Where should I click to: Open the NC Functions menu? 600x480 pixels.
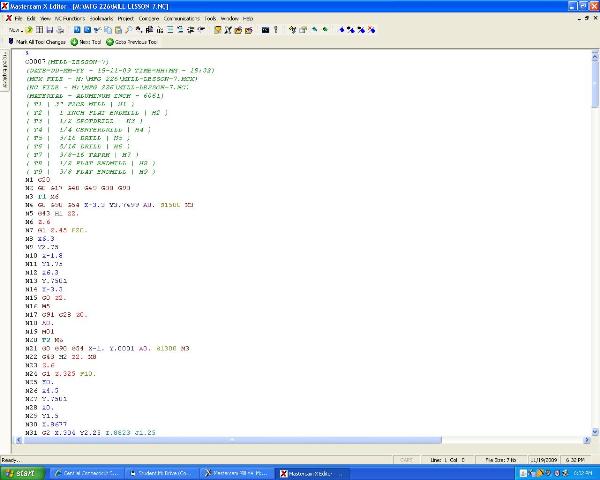(x=68, y=18)
